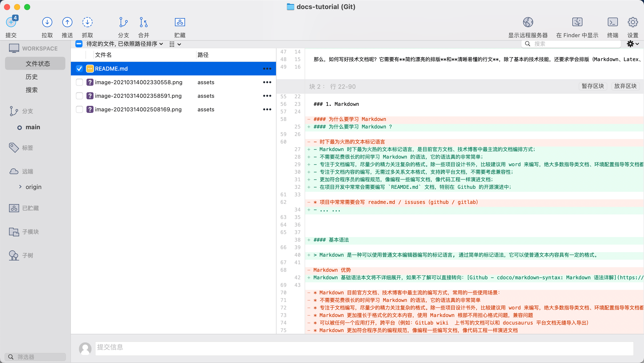The image size is (644, 363).
Task: Click the 提交 commit icon
Action: 11,23
